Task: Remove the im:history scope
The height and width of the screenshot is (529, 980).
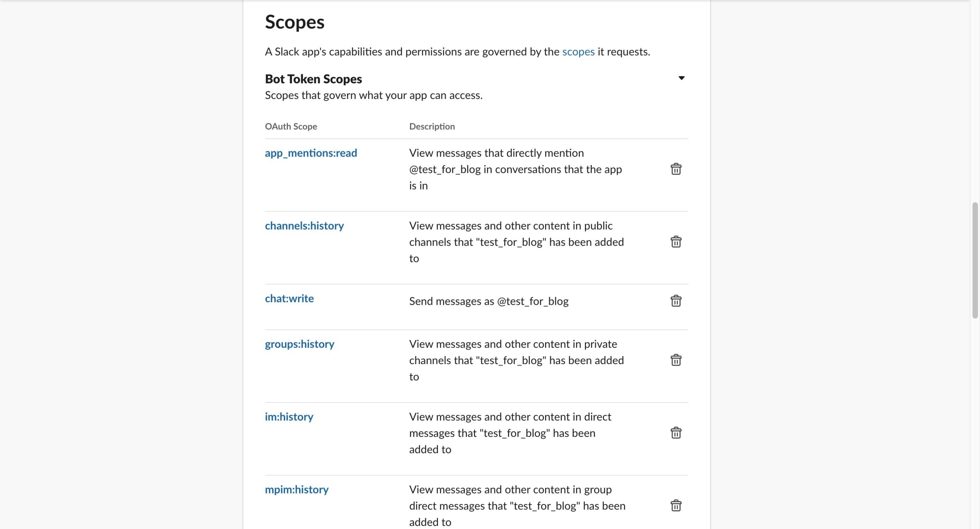Action: (x=676, y=433)
